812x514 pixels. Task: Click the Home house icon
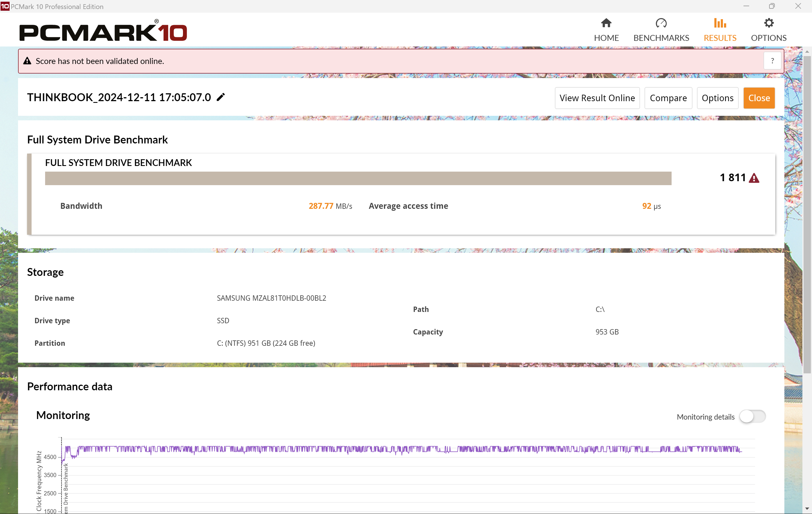pyautogui.click(x=606, y=23)
